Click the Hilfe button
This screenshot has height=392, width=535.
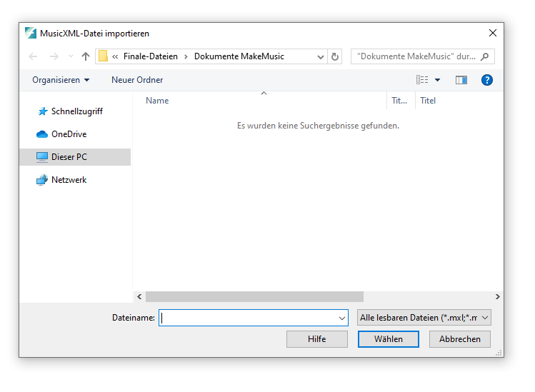click(317, 339)
